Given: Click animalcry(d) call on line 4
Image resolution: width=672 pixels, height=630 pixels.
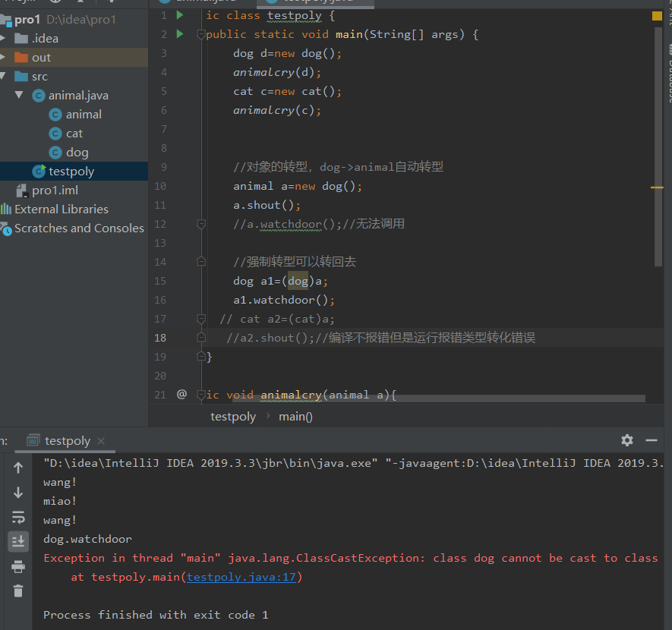Looking at the screenshot, I should point(277,72).
